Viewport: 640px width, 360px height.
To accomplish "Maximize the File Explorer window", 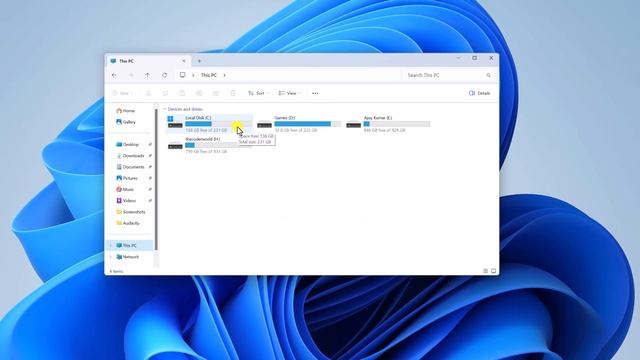I will [474, 58].
